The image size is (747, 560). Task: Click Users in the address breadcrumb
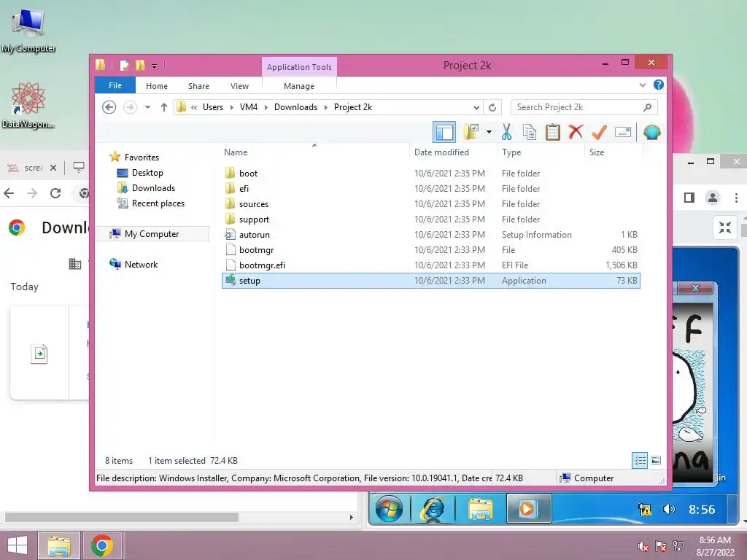tap(213, 107)
